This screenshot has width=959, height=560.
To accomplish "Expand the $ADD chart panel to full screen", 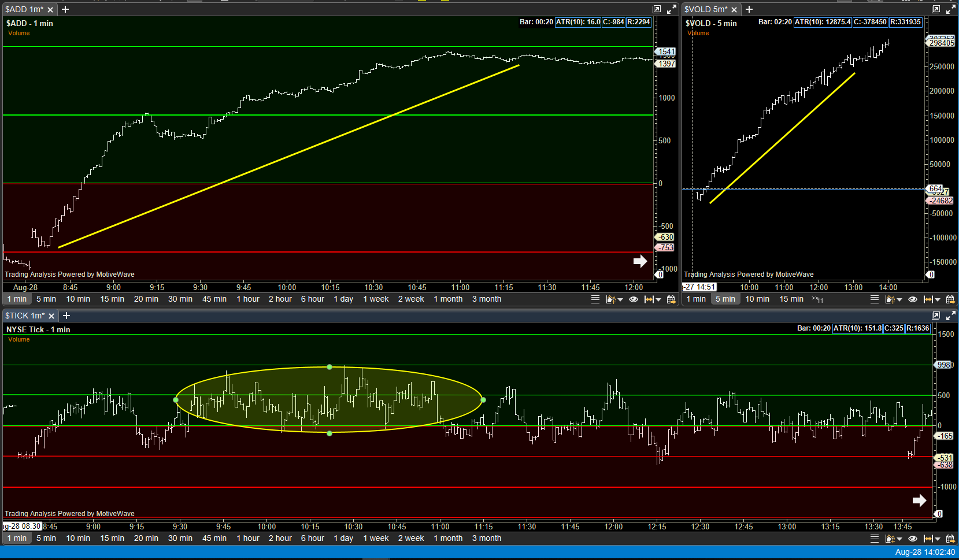I will tap(672, 9).
